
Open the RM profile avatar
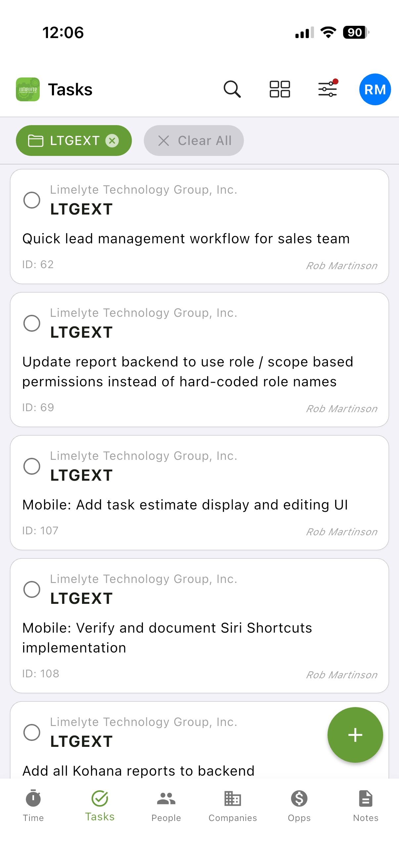(x=375, y=89)
